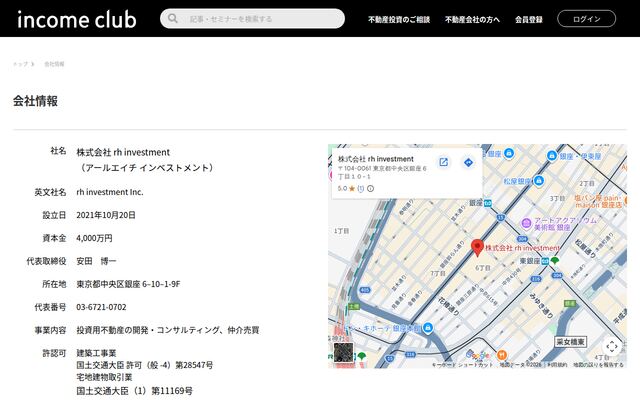Focus the article and seminar search field

(252, 18)
